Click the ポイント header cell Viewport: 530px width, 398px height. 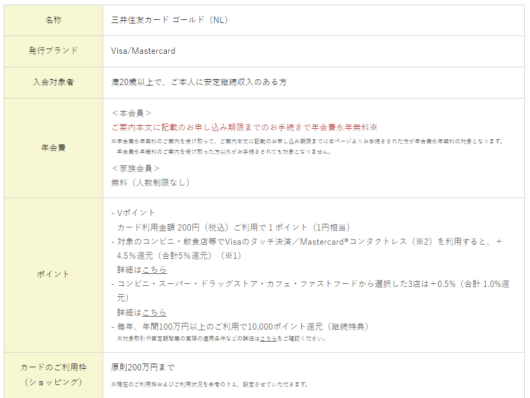[53, 275]
